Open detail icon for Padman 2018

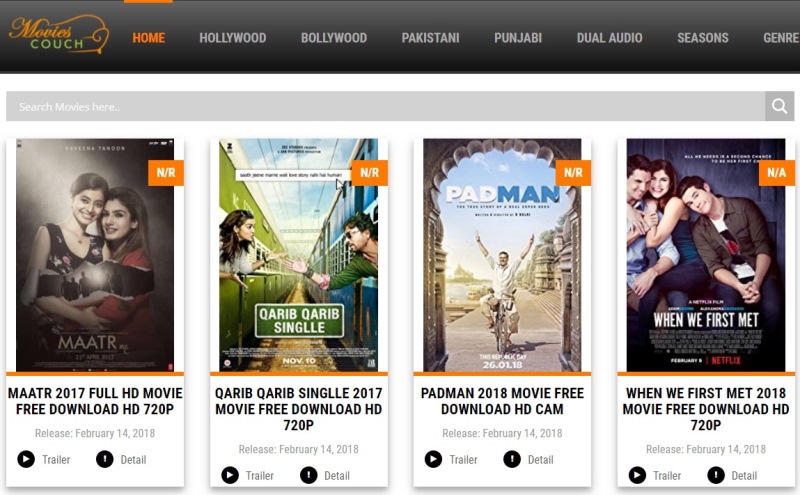[x=512, y=459]
